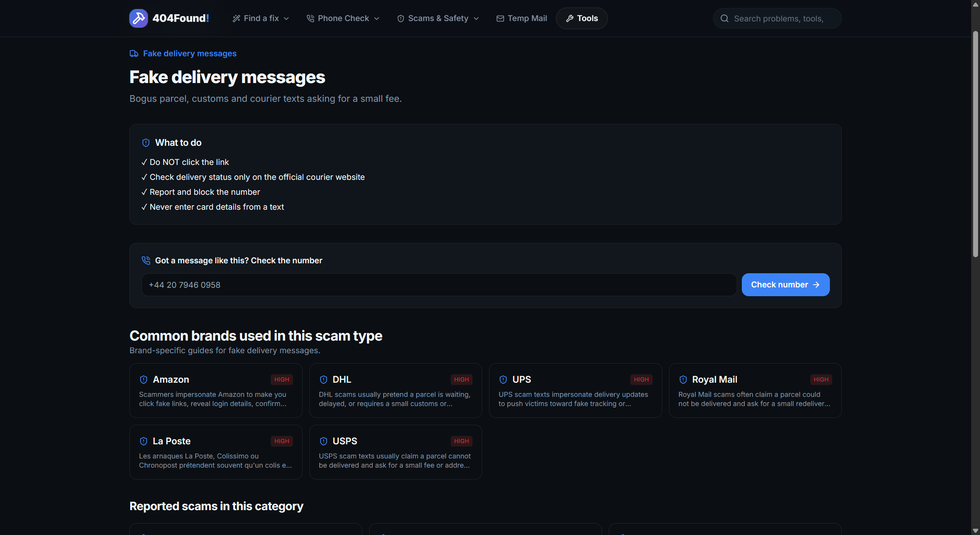
Task: Click 'Reported scams in this category' heading
Action: click(x=216, y=506)
